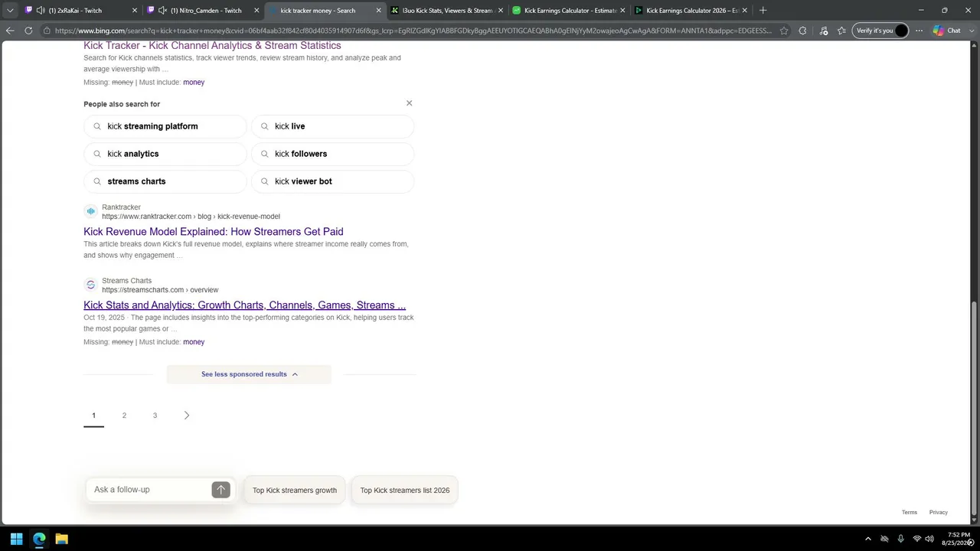Add a new browser tab

coord(763,11)
